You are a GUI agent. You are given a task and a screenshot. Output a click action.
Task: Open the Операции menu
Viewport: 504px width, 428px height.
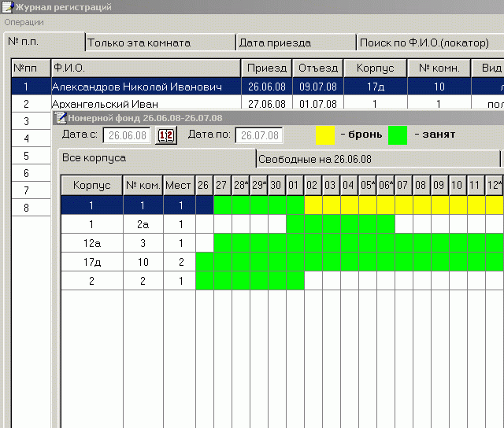pos(24,23)
